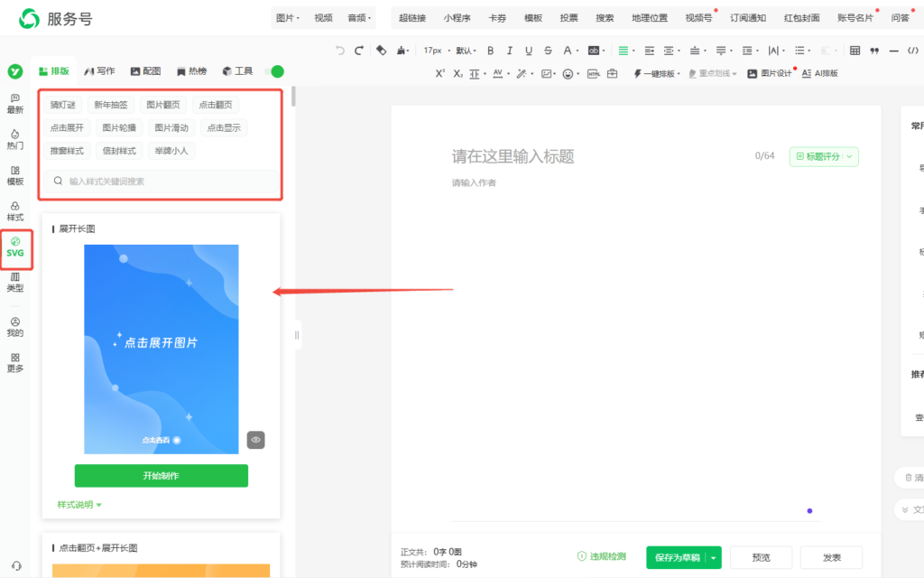
Task: Open the 模板 sidebar section
Action: (x=15, y=176)
